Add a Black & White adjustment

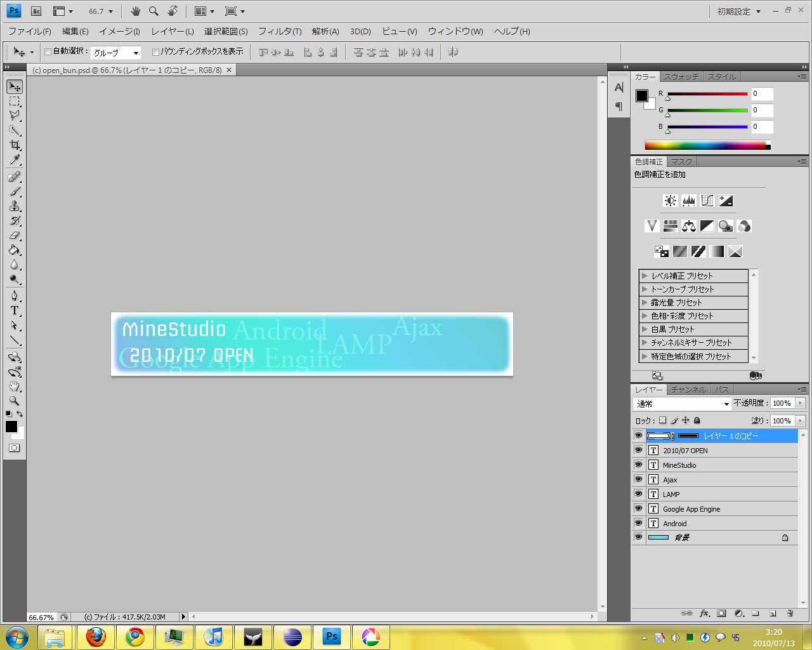[x=707, y=226]
